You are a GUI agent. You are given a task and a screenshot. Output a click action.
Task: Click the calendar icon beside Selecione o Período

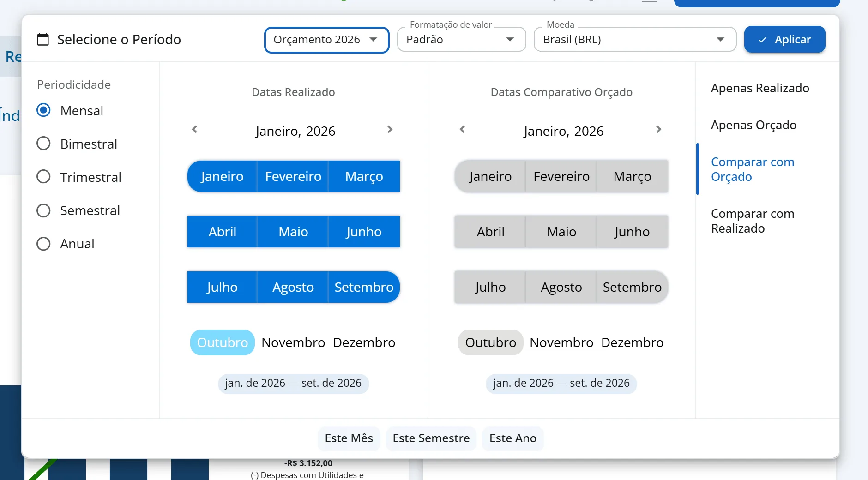43,39
